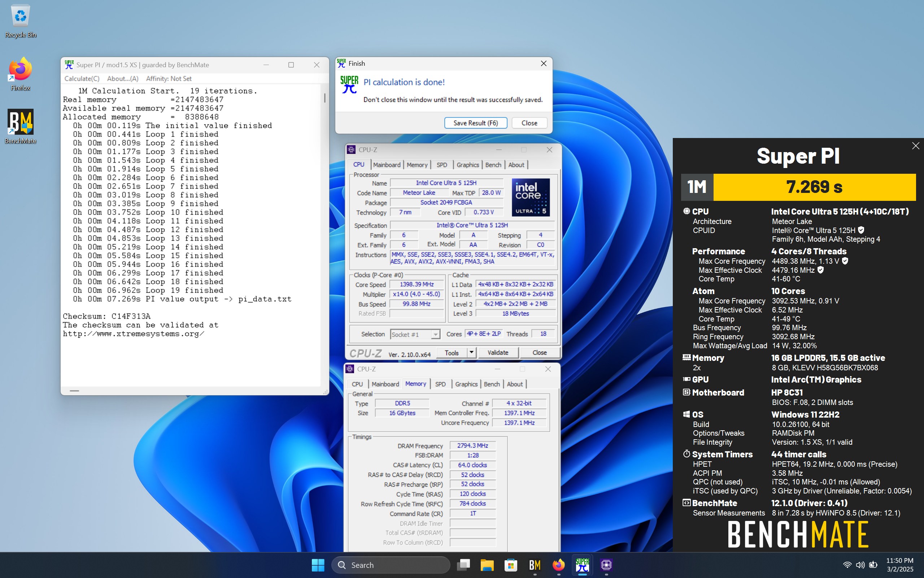Click the Checksum: C14F313A line
The image size is (924, 578).
106,316
